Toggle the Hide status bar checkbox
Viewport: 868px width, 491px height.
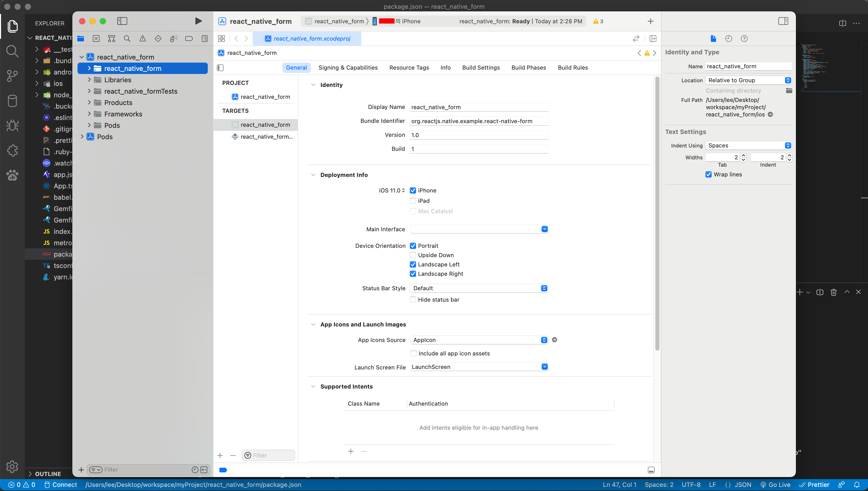point(413,300)
